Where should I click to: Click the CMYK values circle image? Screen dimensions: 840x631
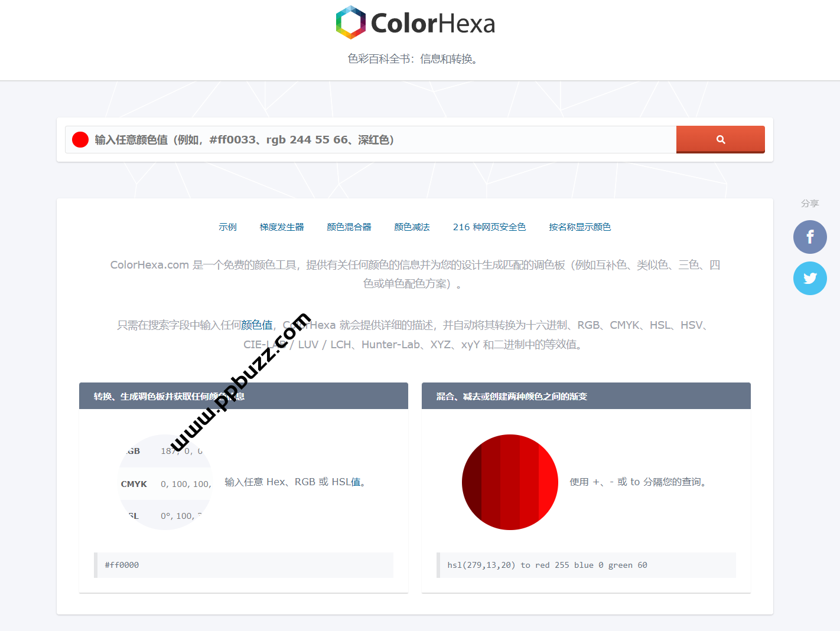pyautogui.click(x=165, y=482)
